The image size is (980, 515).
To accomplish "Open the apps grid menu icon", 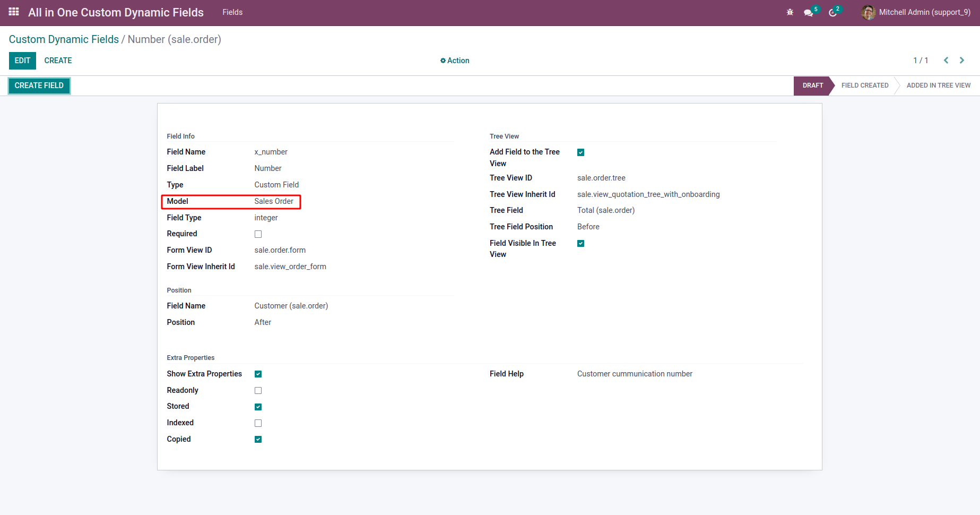I will tap(14, 12).
